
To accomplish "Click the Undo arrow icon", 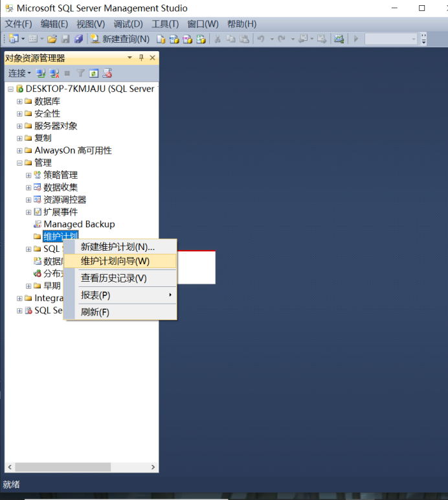I will point(261,39).
